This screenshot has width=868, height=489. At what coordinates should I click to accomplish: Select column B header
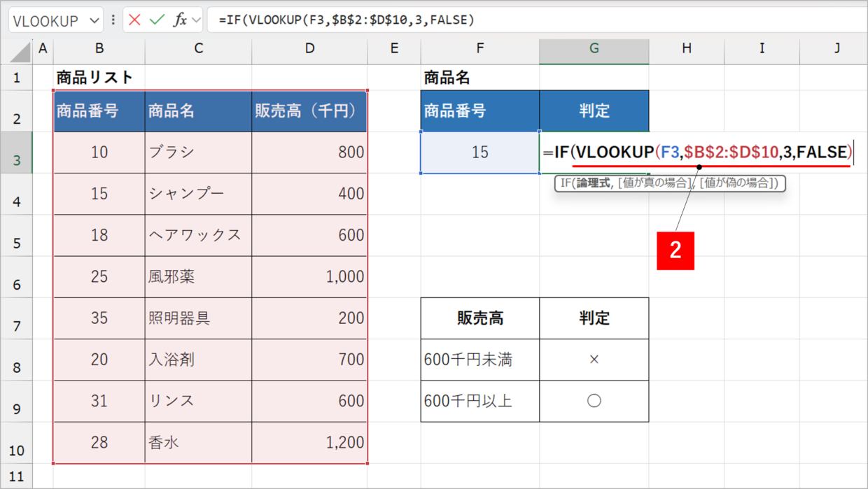(x=99, y=48)
